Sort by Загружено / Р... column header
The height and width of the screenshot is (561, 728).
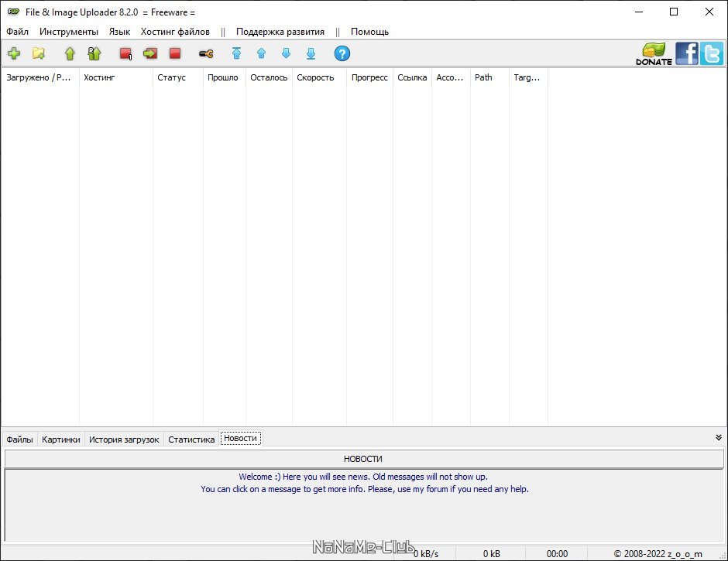[40, 77]
